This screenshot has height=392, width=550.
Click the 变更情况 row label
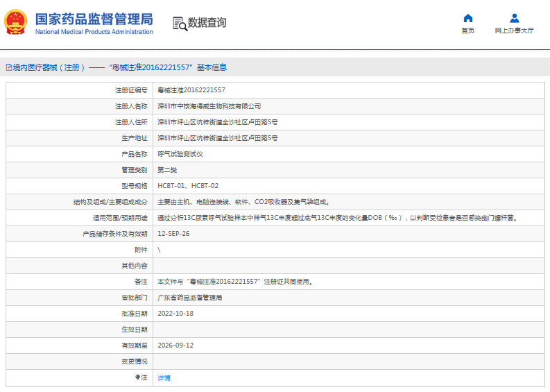point(135,361)
